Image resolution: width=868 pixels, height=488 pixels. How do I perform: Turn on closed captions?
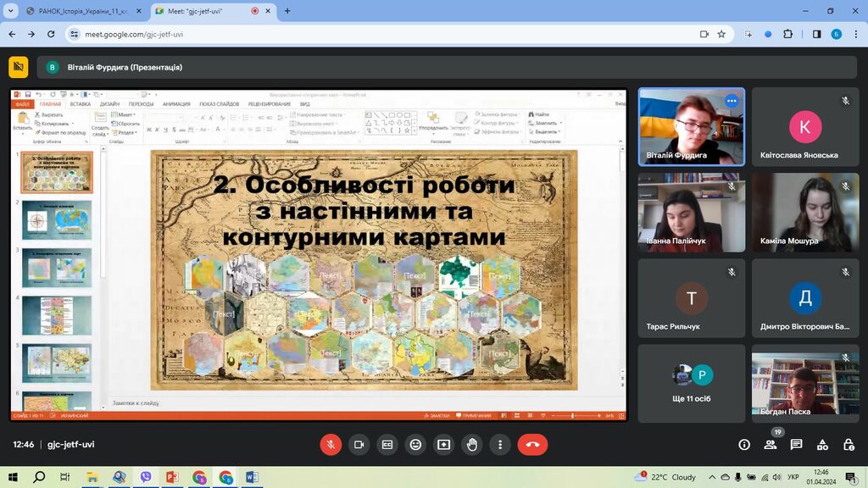(x=387, y=445)
